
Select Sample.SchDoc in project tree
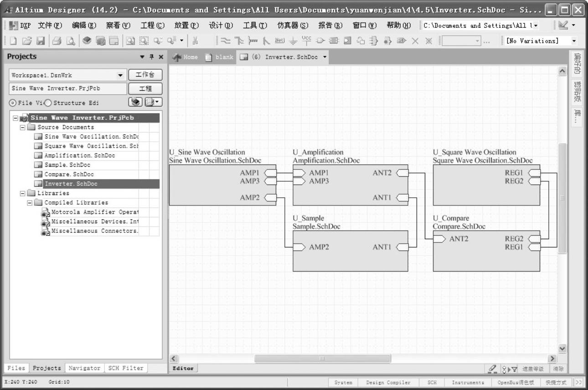coord(67,165)
